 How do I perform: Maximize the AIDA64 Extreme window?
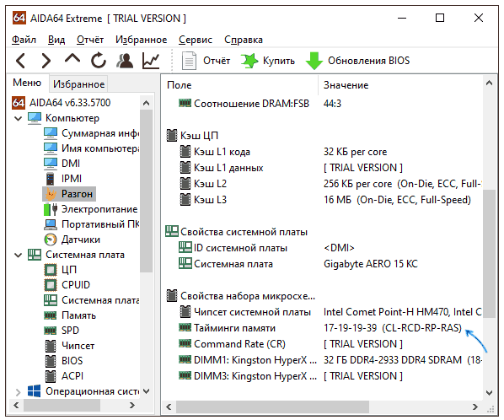(x=440, y=18)
